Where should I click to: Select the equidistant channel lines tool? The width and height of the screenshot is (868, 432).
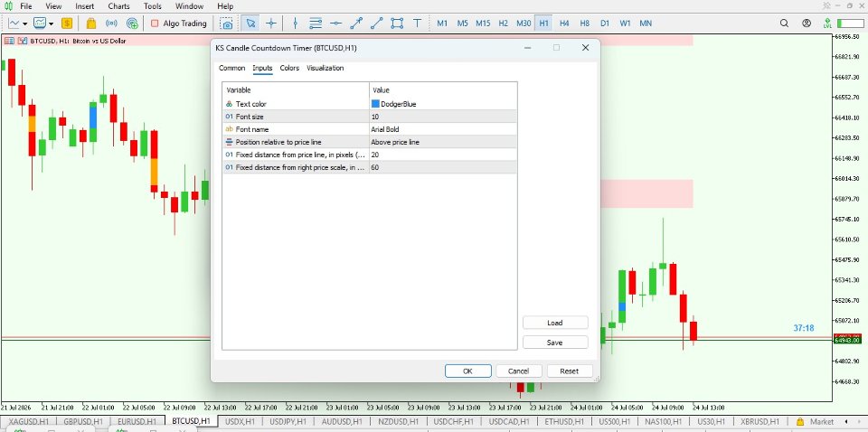click(x=316, y=23)
